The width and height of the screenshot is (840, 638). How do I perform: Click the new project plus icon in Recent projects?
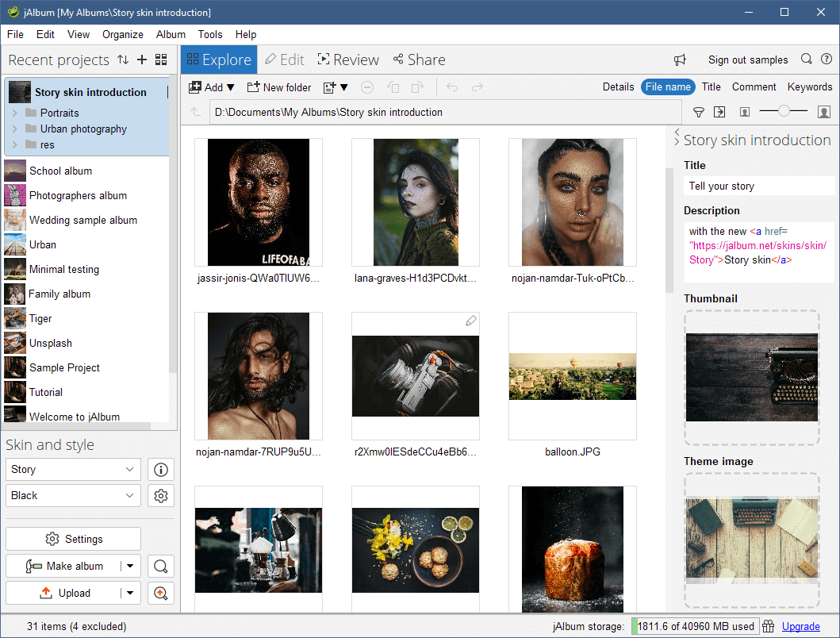[141, 60]
